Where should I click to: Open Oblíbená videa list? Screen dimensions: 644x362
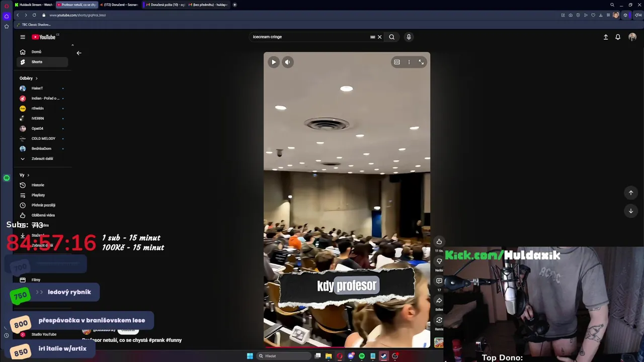point(42,215)
